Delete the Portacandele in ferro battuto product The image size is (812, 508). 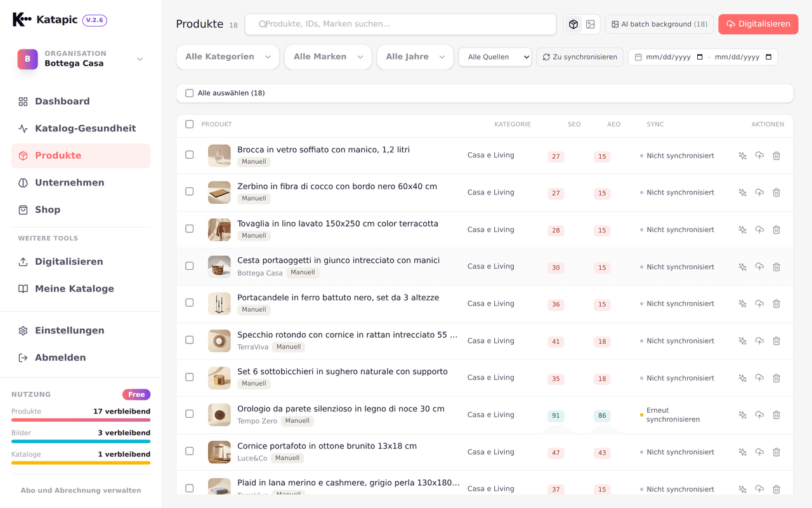tap(776, 304)
